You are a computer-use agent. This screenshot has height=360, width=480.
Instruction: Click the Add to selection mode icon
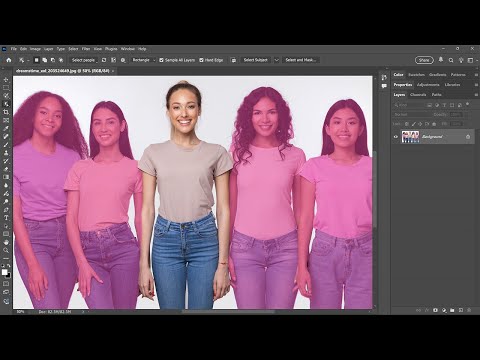point(45,60)
